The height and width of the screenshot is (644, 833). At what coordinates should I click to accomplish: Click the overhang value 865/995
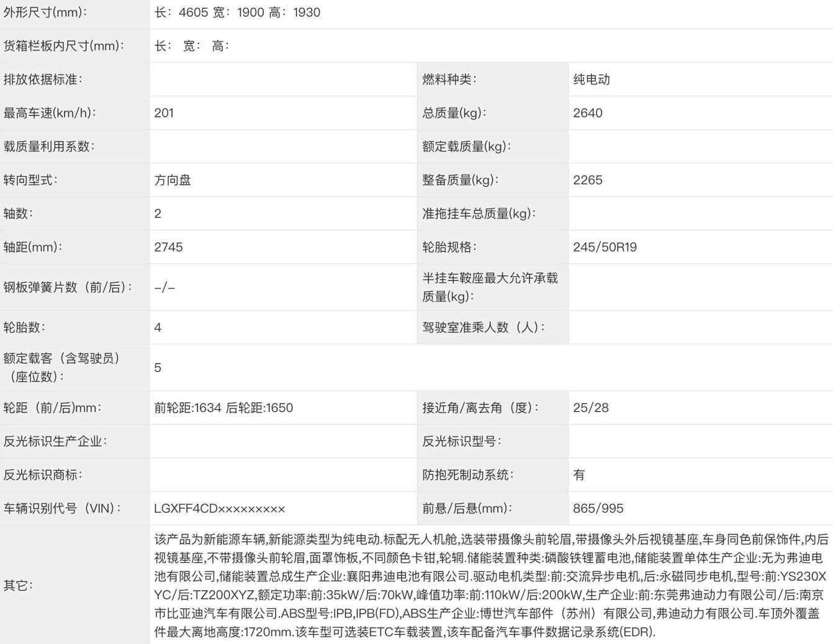coord(598,508)
